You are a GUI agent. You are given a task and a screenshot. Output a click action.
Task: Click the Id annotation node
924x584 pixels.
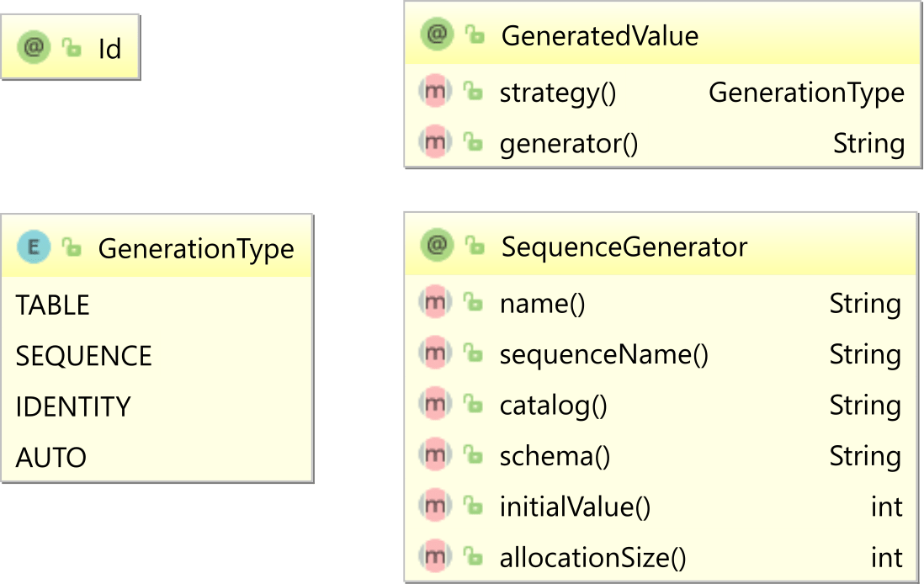pos(109,49)
